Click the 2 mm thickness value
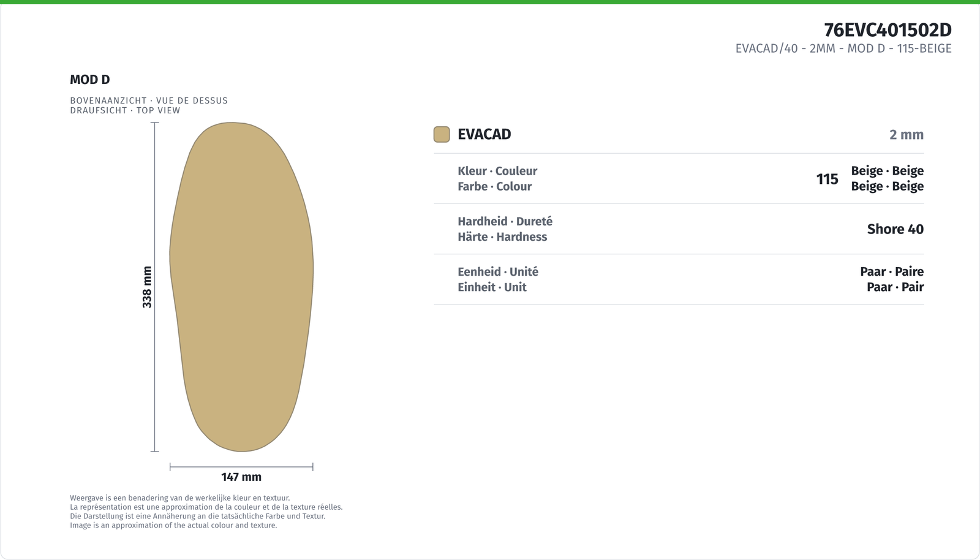 point(907,135)
